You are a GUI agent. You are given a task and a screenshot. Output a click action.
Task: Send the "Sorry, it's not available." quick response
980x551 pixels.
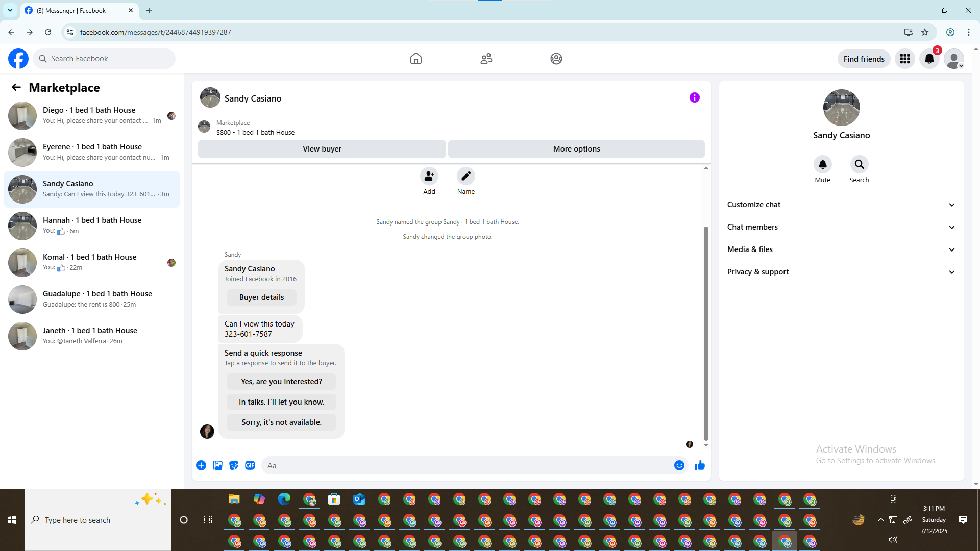pos(281,422)
